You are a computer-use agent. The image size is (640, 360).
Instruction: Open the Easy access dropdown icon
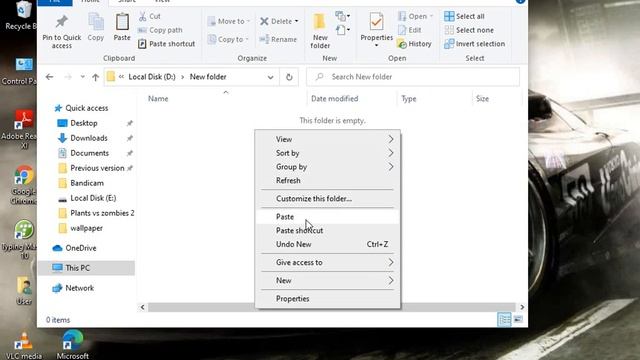342,30
